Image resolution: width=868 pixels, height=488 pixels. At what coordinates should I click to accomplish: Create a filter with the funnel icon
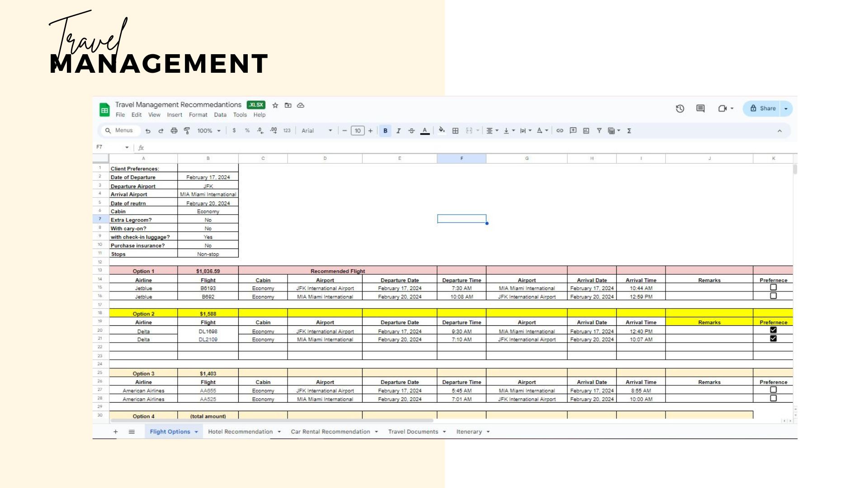point(599,131)
